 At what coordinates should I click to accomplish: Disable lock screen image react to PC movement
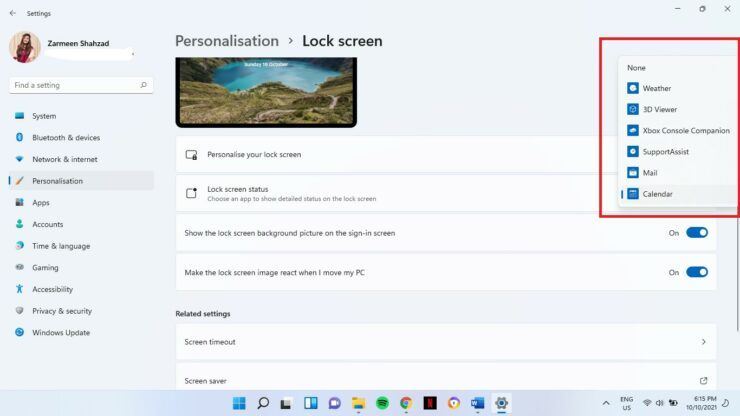(697, 272)
